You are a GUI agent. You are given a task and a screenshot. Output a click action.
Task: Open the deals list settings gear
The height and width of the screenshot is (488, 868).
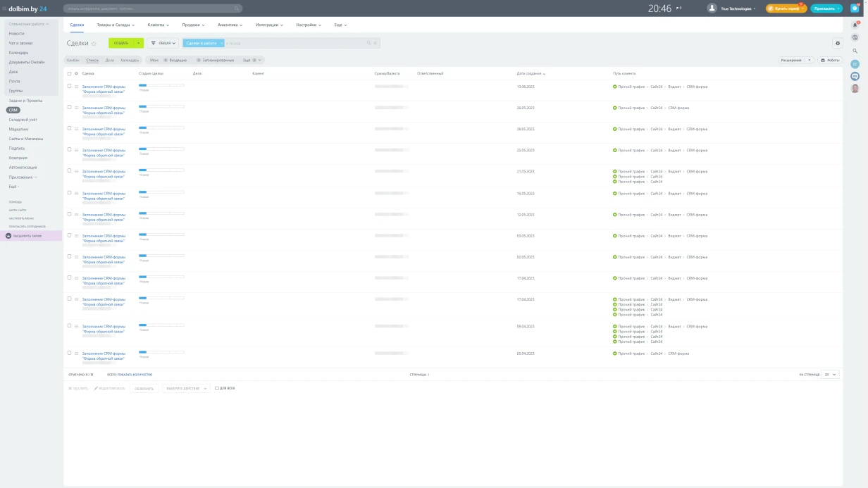(x=838, y=43)
